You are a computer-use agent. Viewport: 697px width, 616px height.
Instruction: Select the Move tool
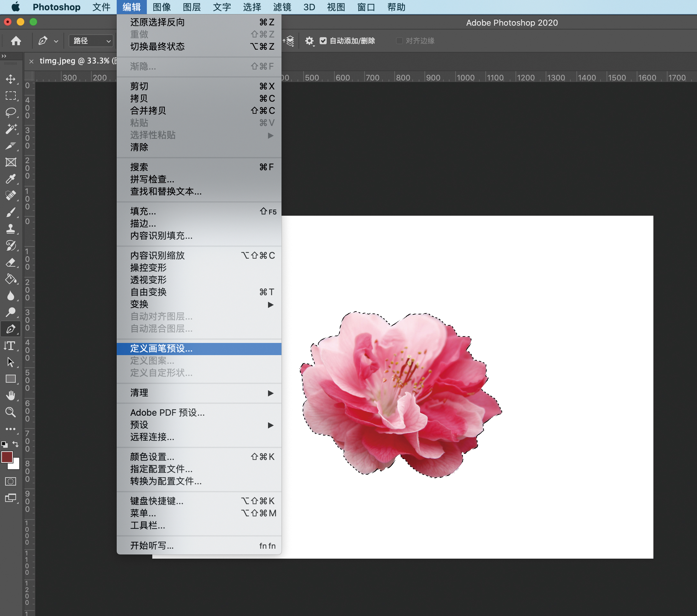pyautogui.click(x=11, y=79)
